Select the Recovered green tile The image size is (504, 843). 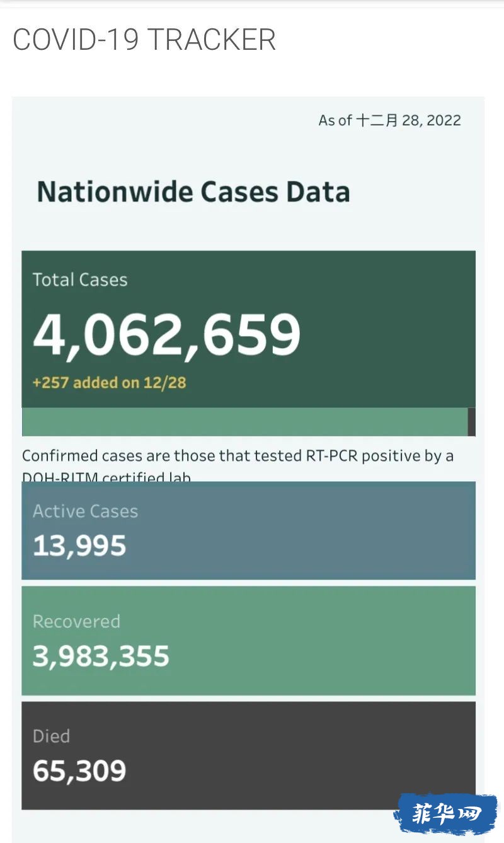click(248, 641)
